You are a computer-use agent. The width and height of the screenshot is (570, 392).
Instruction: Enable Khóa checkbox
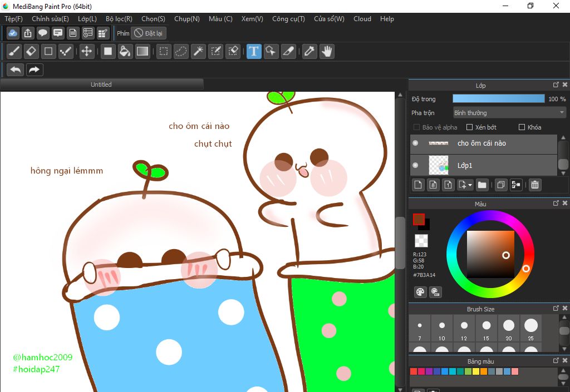coord(522,127)
